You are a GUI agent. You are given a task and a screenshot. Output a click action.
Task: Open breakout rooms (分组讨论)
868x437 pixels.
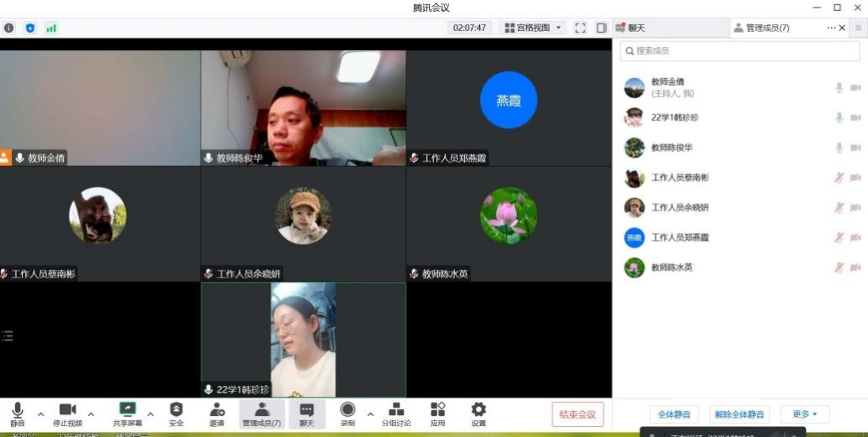[396, 409]
